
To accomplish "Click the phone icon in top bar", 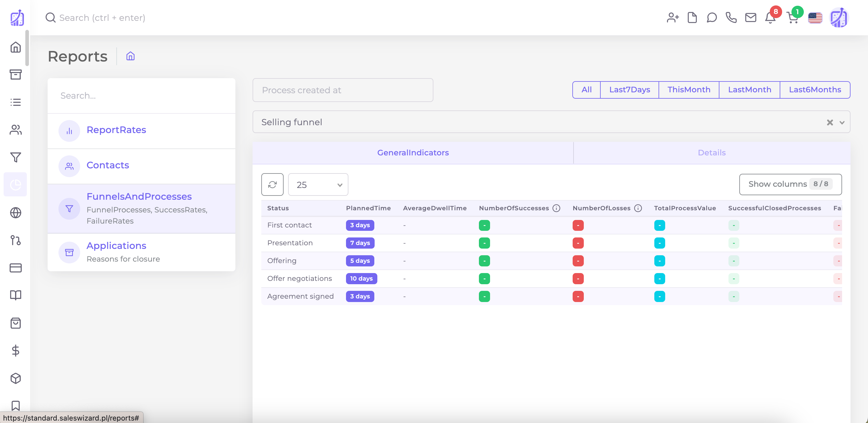I will tap(731, 18).
